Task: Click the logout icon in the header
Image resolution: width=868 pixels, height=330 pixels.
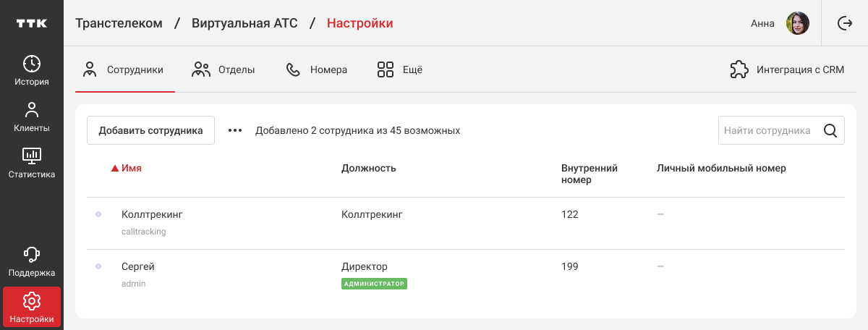Action: pos(844,23)
